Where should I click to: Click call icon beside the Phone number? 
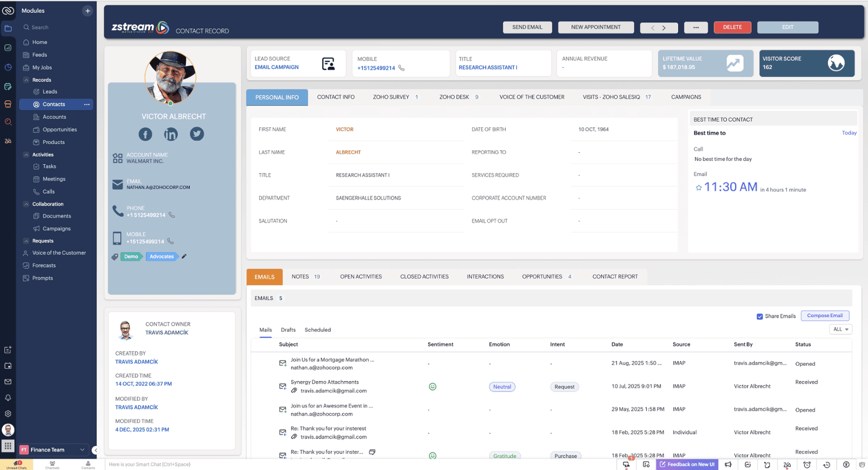click(x=172, y=215)
